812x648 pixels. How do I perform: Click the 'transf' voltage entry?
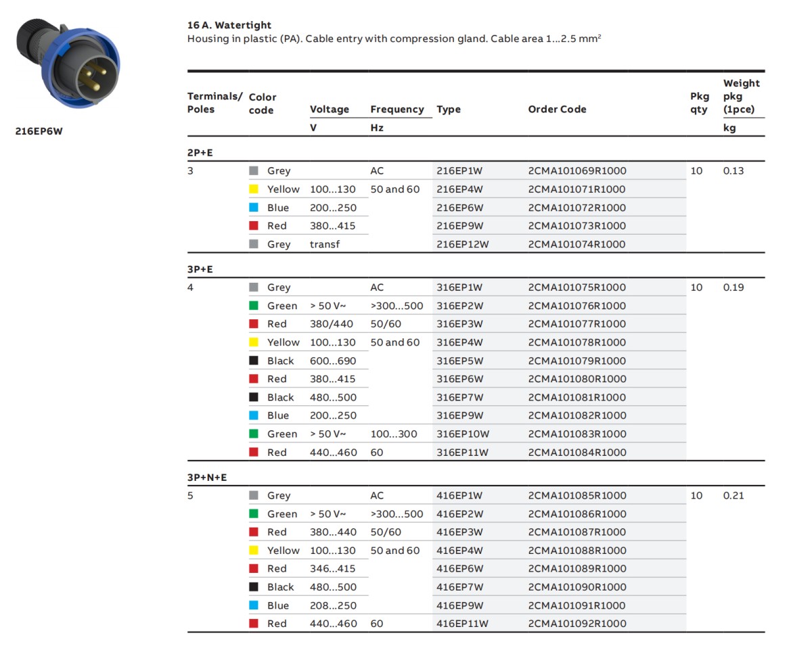pyautogui.click(x=325, y=244)
